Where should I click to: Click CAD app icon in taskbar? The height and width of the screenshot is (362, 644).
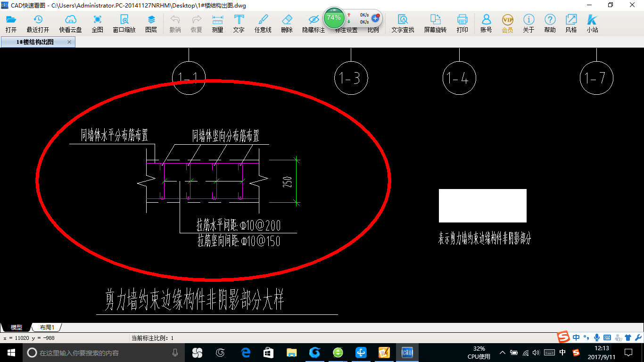point(407,353)
